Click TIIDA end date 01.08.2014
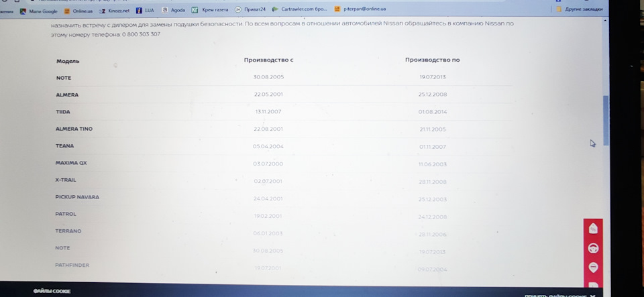The image size is (644, 297). pos(433,112)
